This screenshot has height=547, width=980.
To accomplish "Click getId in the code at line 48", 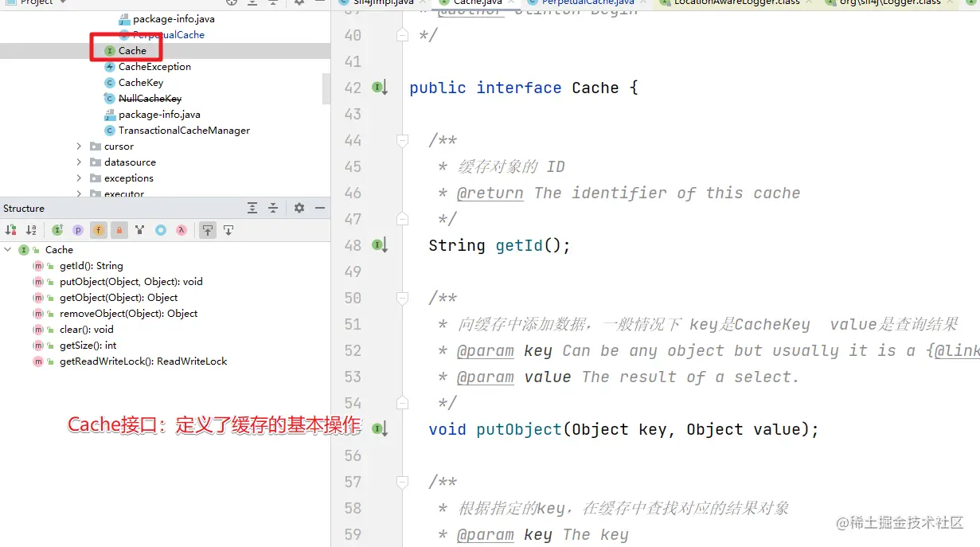I will pos(519,245).
